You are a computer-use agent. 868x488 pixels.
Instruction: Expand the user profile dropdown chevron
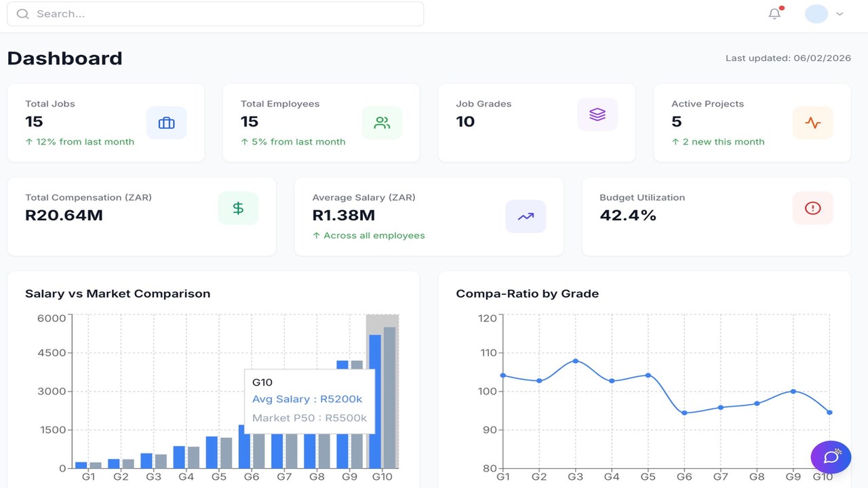pos(840,14)
